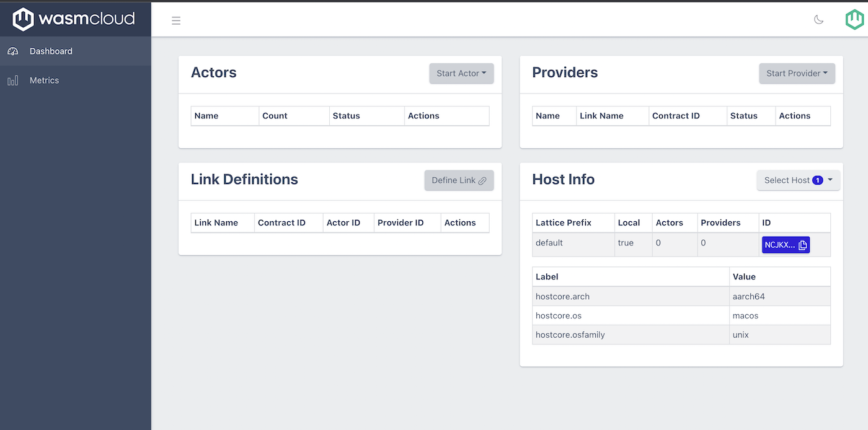Click the Actors table Name column header
The image size is (868, 430).
tap(206, 116)
